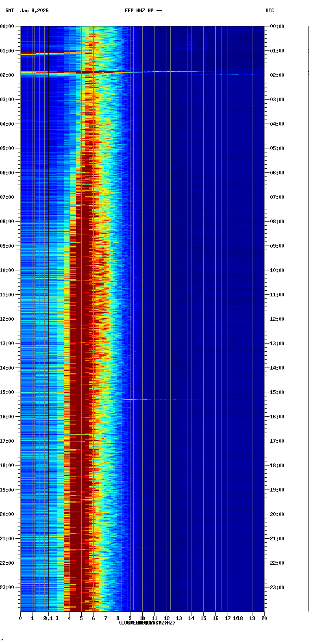Click the 0 Hz frequency axis label
This screenshot has width=326, height=644.
coord(20,618)
